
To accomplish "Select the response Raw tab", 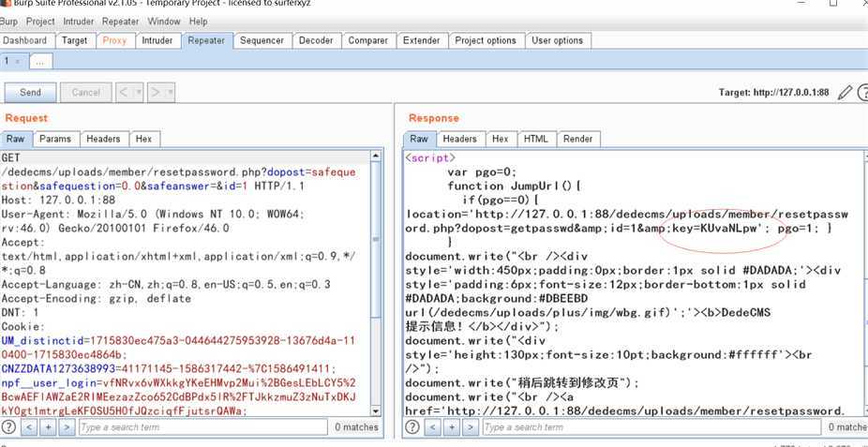I will [x=419, y=139].
